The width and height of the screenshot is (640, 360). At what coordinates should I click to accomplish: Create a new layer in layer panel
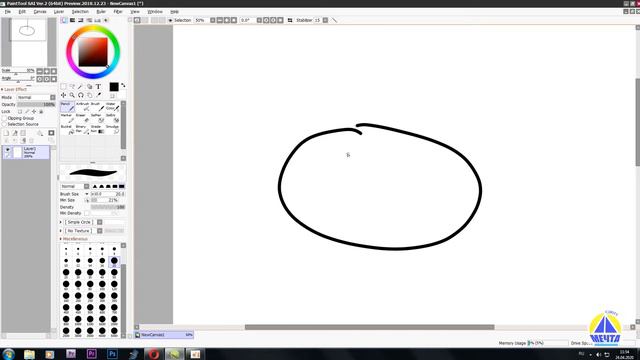(x=6, y=133)
